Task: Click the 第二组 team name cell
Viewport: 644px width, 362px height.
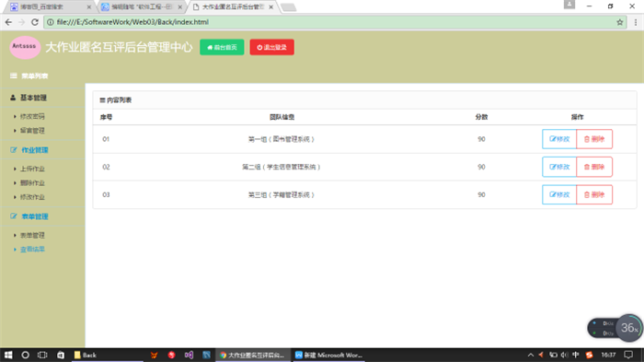Action: 282,167
